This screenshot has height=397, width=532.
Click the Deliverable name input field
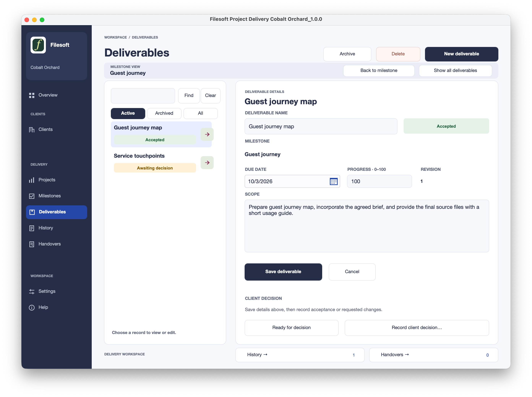click(x=321, y=127)
